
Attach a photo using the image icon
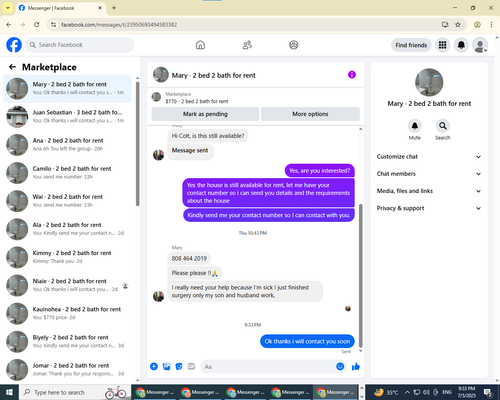[x=166, y=367]
